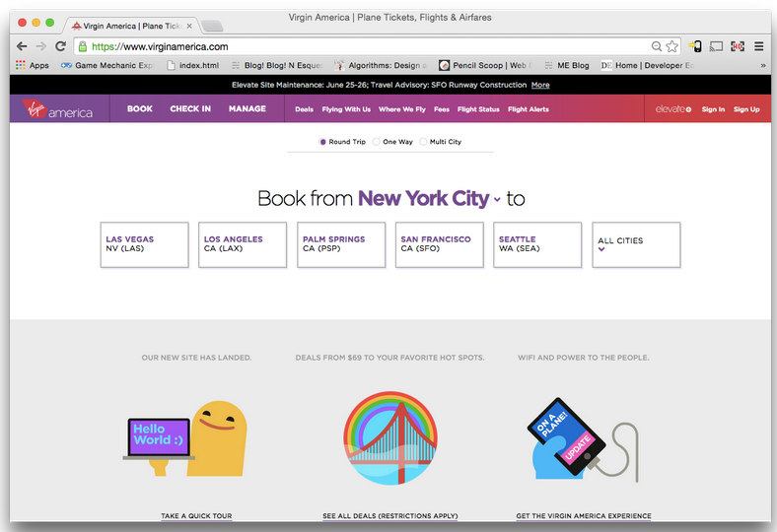Open the index.html bookmark
This screenshot has width=777, height=532.
(x=192, y=65)
